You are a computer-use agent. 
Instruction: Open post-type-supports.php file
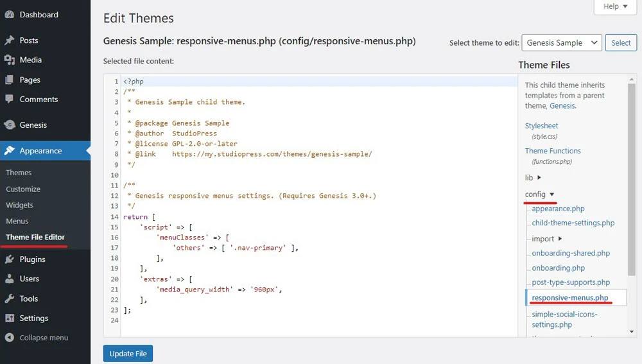[x=571, y=282]
